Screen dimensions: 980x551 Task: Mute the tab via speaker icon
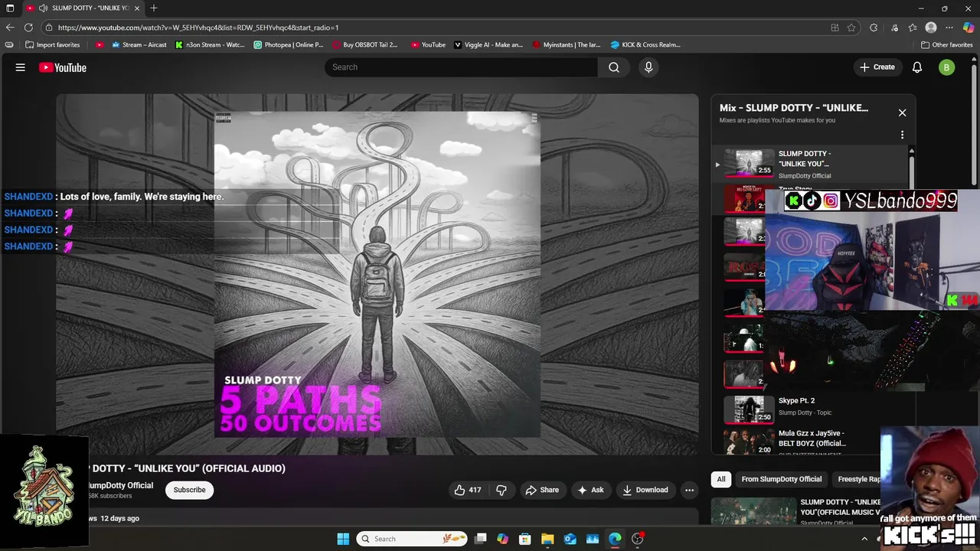tap(43, 8)
